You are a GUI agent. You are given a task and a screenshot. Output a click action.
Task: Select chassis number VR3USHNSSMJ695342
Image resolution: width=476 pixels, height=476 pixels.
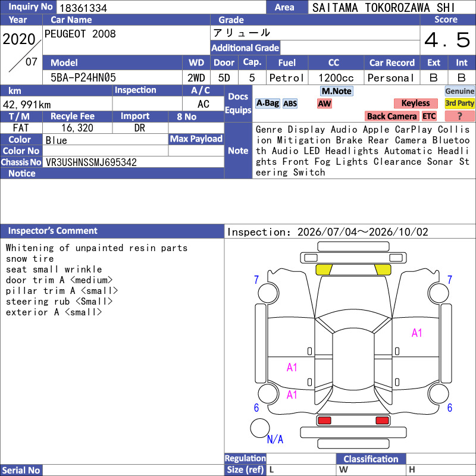click(91, 162)
